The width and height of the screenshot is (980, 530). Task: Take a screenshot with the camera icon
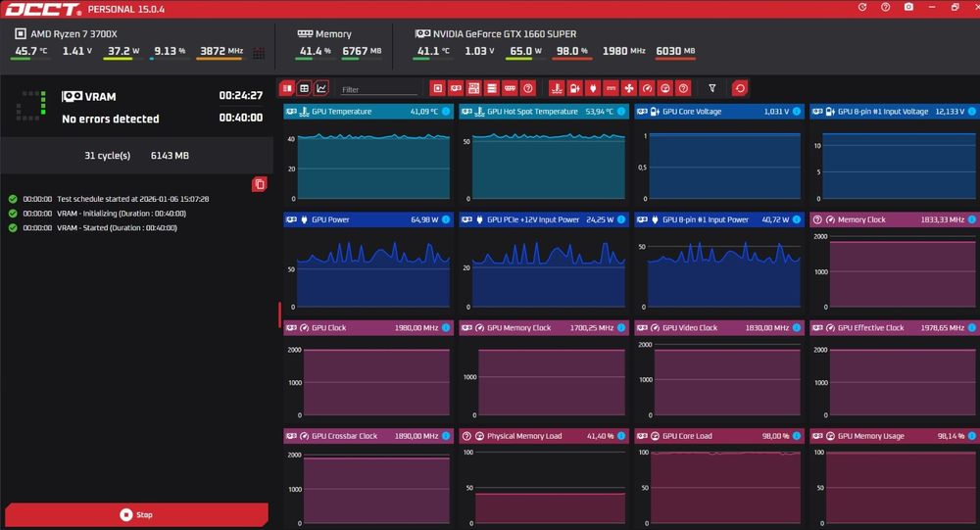908,8
